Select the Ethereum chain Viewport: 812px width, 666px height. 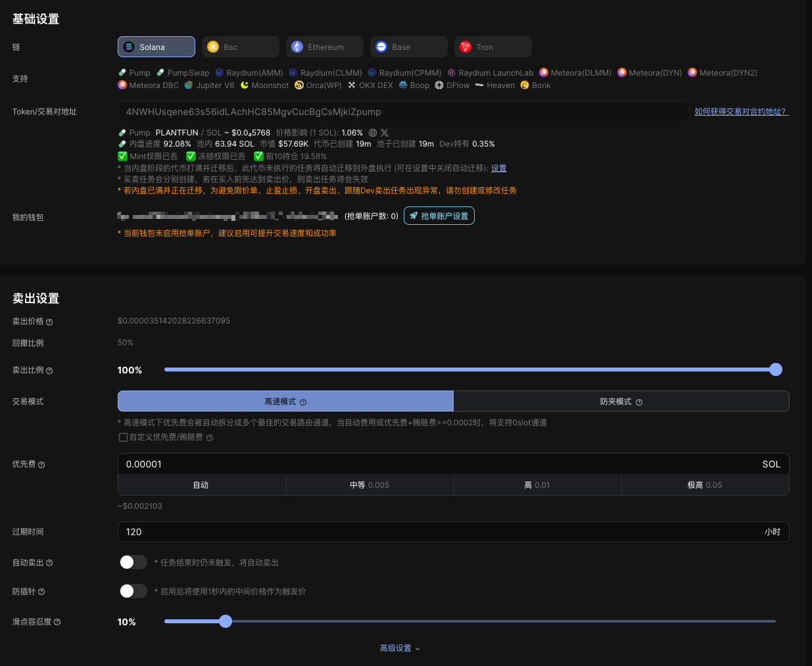coord(325,47)
